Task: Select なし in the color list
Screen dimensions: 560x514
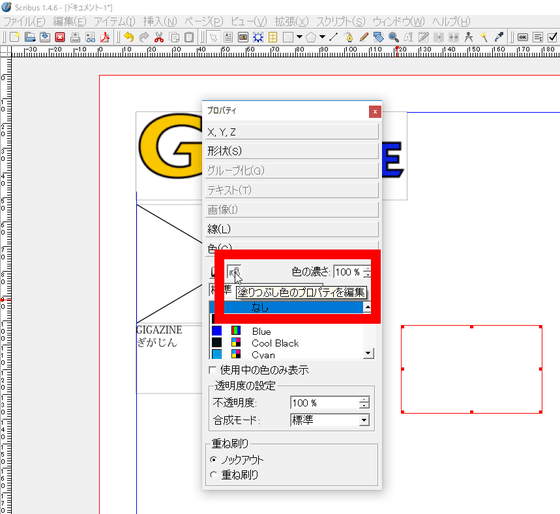Action: coord(286,307)
